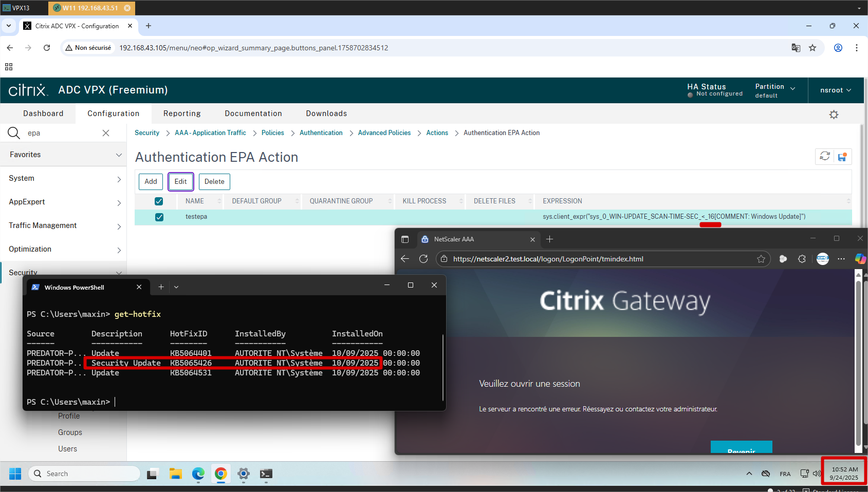Sort by the NAME column header

195,201
